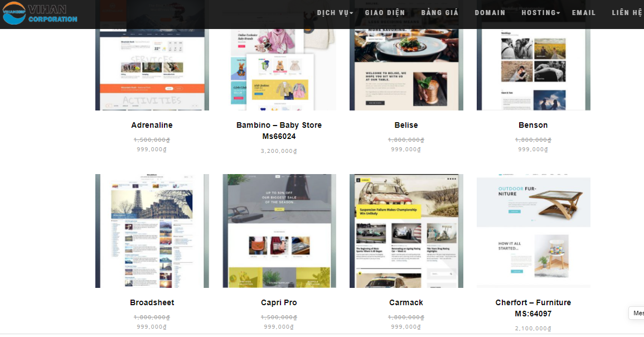Open the Broadsheet theme thumbnail
The width and height of the screenshot is (644, 337).
(x=152, y=231)
